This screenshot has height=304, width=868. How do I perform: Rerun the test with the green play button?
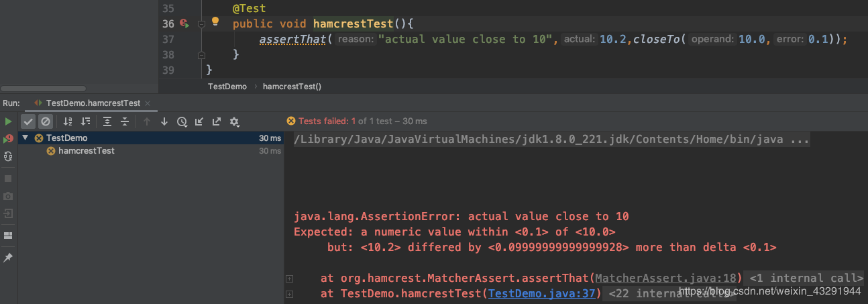coord(8,121)
